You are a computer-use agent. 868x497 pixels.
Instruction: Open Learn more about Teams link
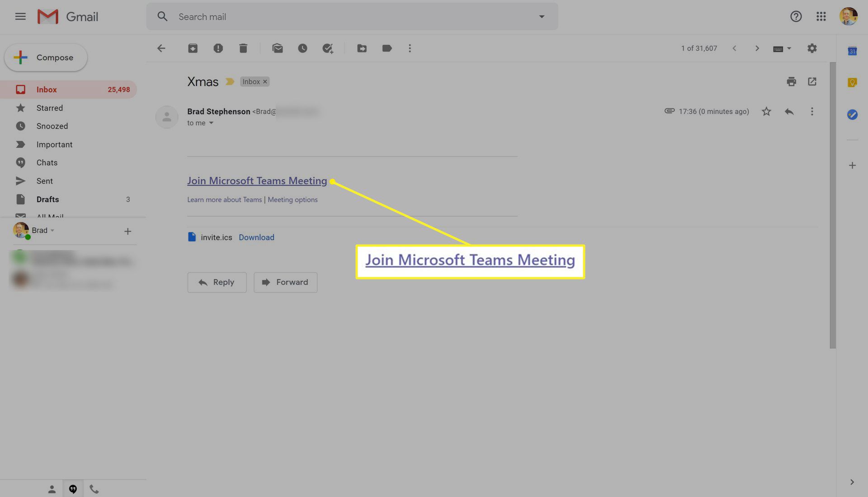(x=224, y=200)
